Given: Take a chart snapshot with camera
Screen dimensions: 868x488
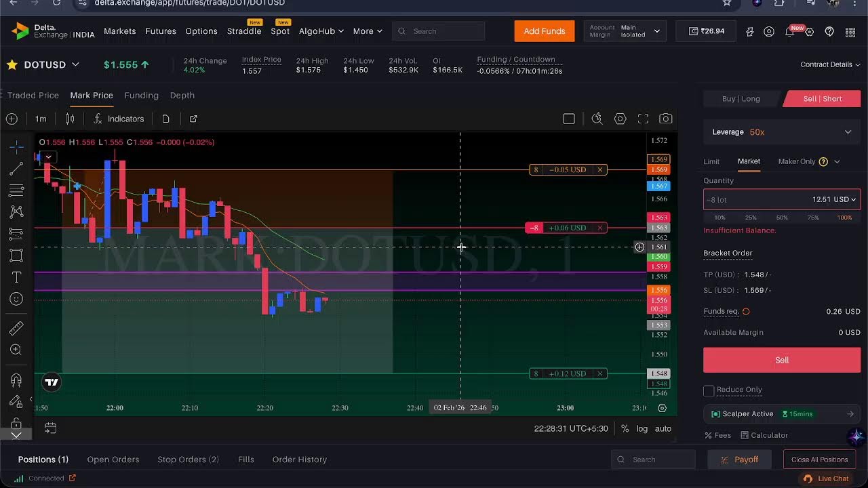Looking at the screenshot, I should click(x=666, y=119).
